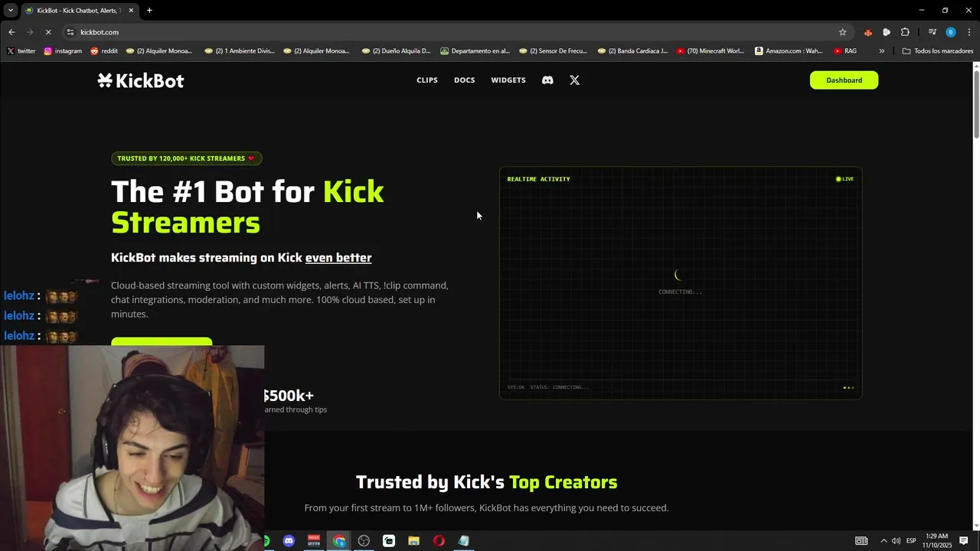Open the reddit bookmark
The width and height of the screenshot is (980, 551).
pyautogui.click(x=104, y=51)
